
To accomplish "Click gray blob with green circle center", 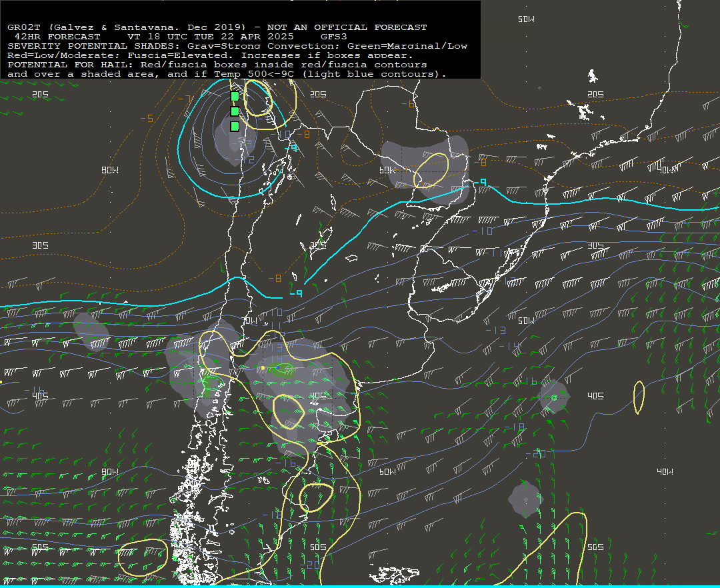I will click(x=554, y=397).
